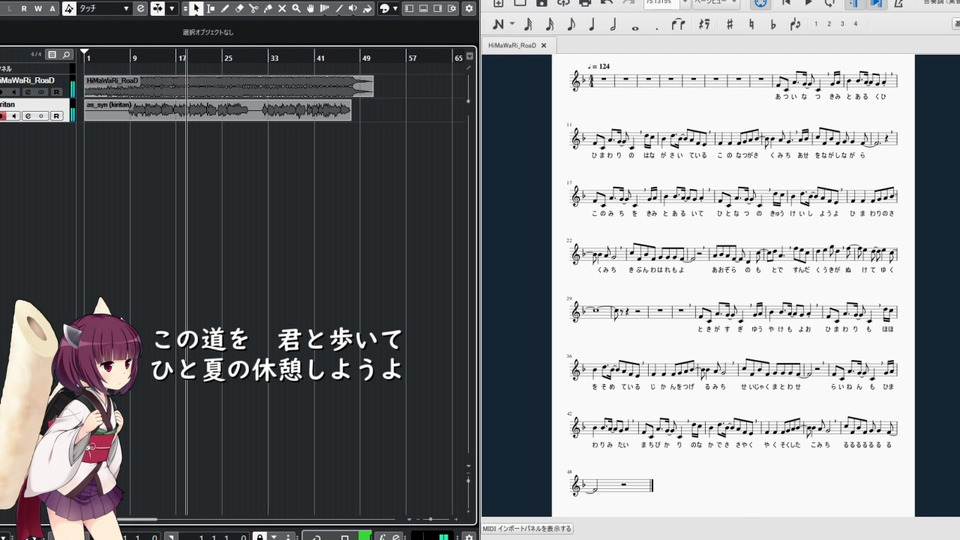Image resolution: width=960 pixels, height=540 pixels.
Task: Pick the Zoom magnifier tool
Action: tap(296, 9)
